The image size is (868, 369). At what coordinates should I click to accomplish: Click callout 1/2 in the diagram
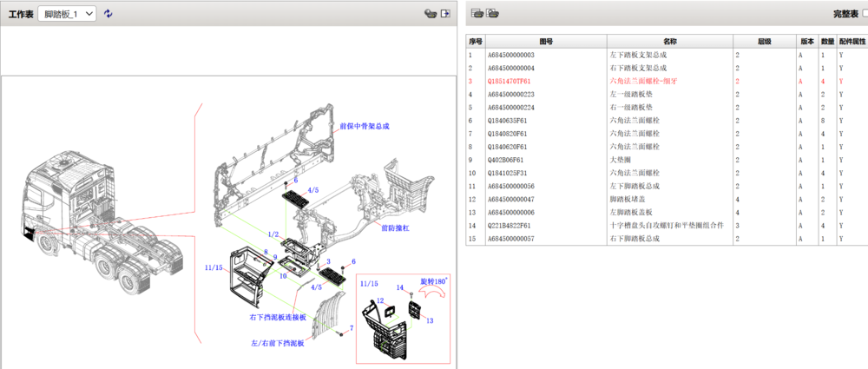[275, 235]
